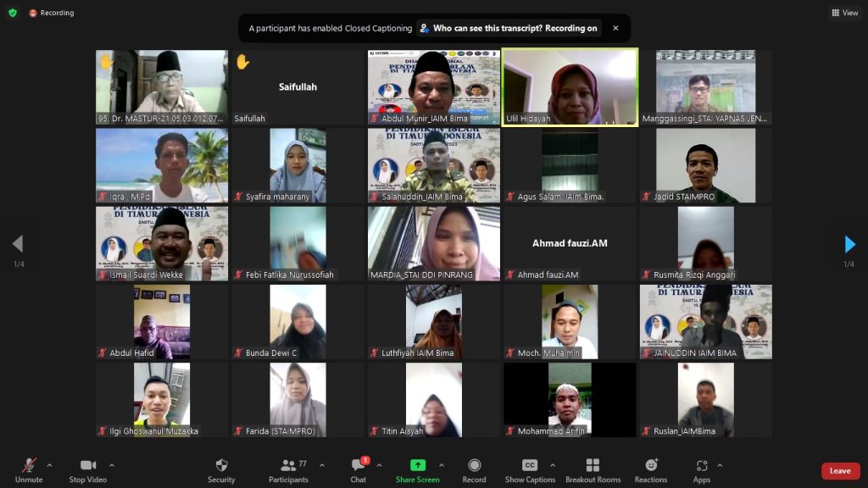Expand the caret next to Share Screen

441,465
